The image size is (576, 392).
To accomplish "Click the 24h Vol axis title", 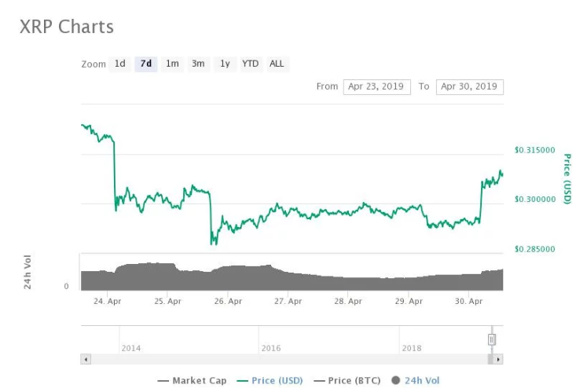I will click(28, 272).
